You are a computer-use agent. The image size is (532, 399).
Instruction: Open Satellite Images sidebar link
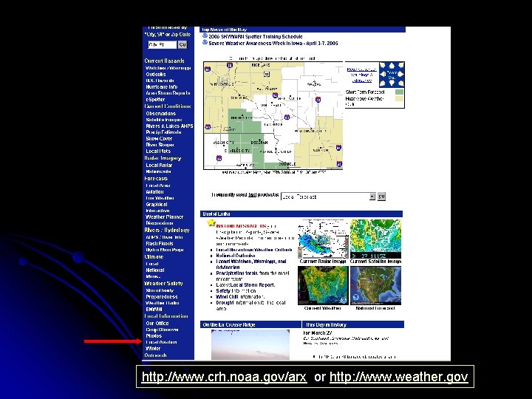(164, 120)
